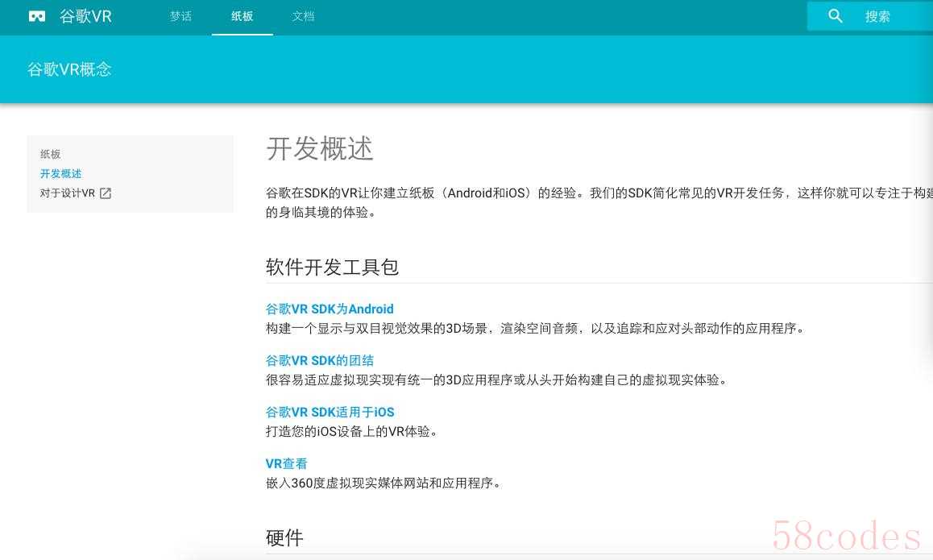The height and width of the screenshot is (560, 933).
Task: Go to the 谷歌VR home title
Action: pyautogui.click(x=85, y=16)
